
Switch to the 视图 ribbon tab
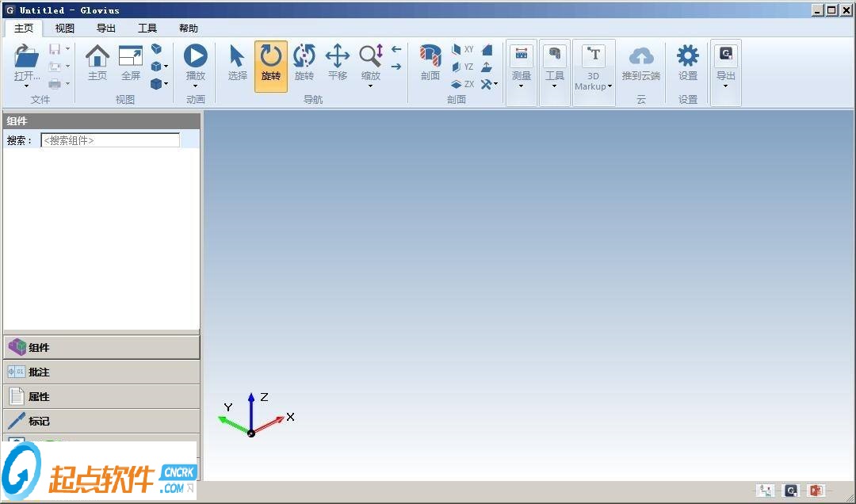coord(63,28)
